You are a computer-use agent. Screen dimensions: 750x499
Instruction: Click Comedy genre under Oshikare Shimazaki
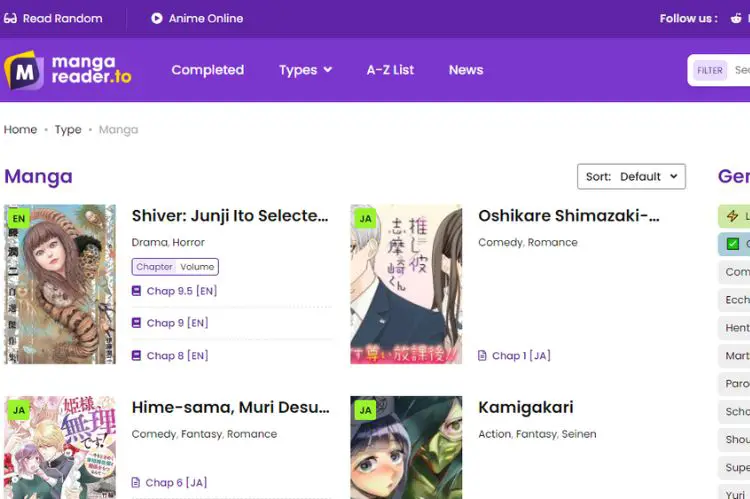click(x=500, y=243)
